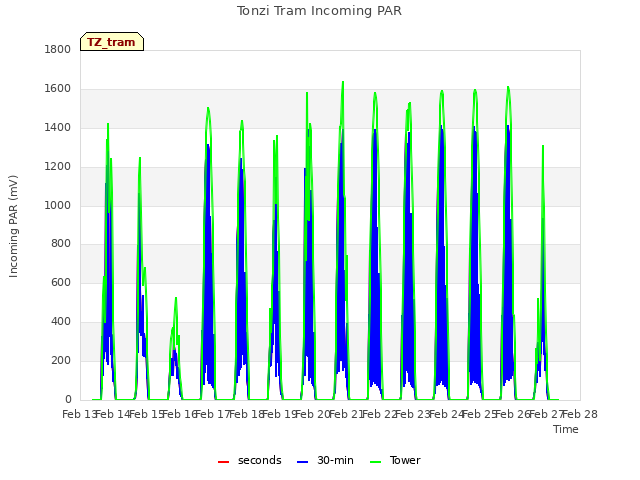Click the 1800 y-axis tick label
Viewport: 640px width, 480px height.
58,50
